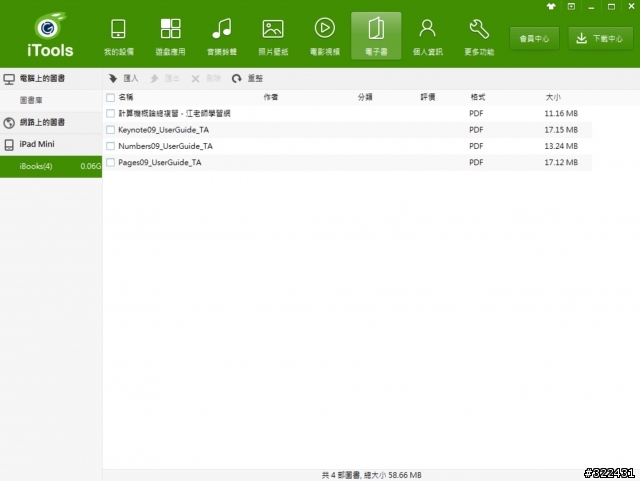Open the 個人資訊 personal info section

click(427, 37)
